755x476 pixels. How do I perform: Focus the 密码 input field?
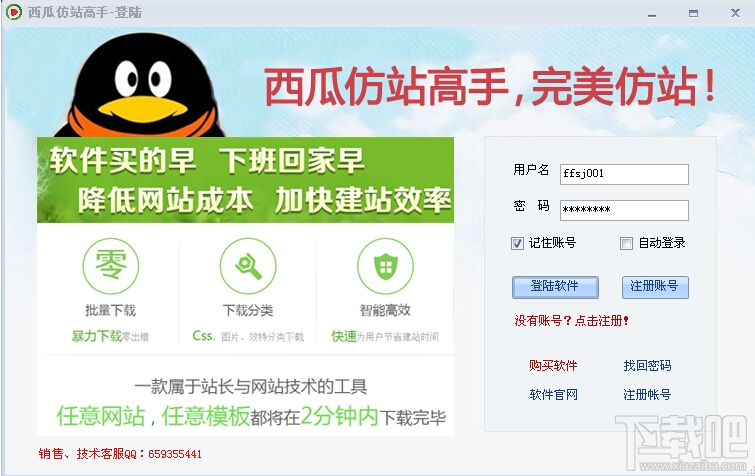pyautogui.click(x=624, y=210)
